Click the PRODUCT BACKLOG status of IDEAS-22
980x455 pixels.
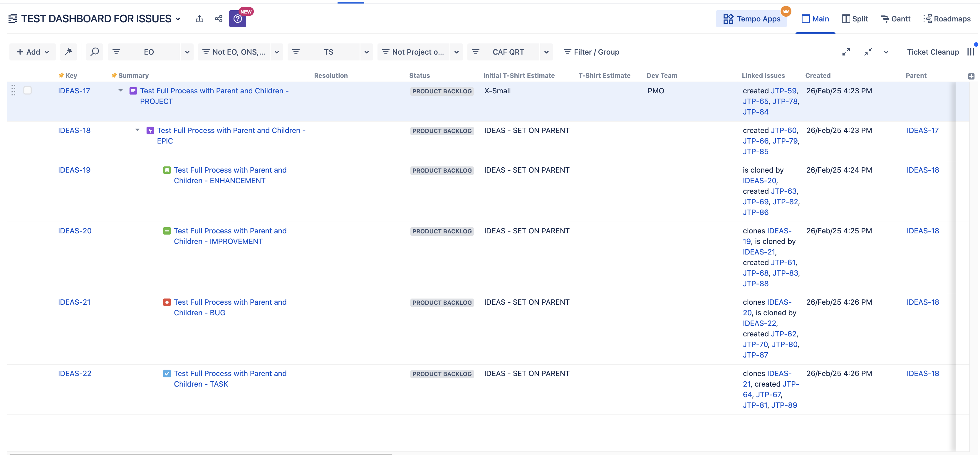coord(442,374)
